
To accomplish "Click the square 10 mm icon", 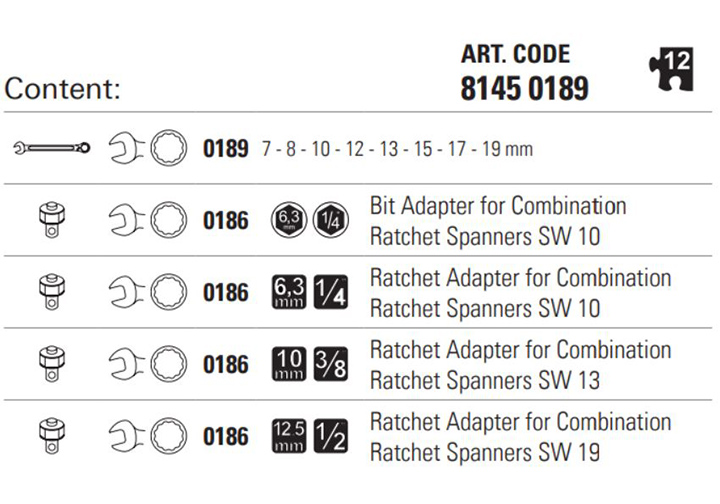I will point(289,364).
